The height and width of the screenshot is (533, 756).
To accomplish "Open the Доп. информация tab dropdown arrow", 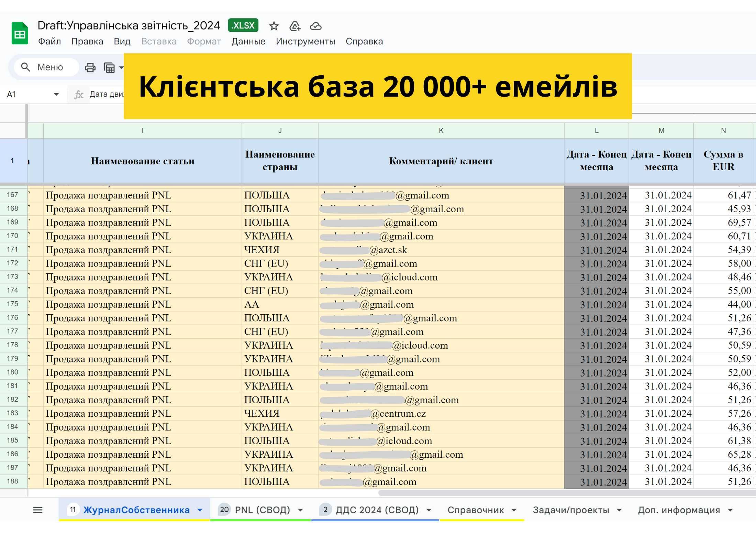I will [730, 510].
